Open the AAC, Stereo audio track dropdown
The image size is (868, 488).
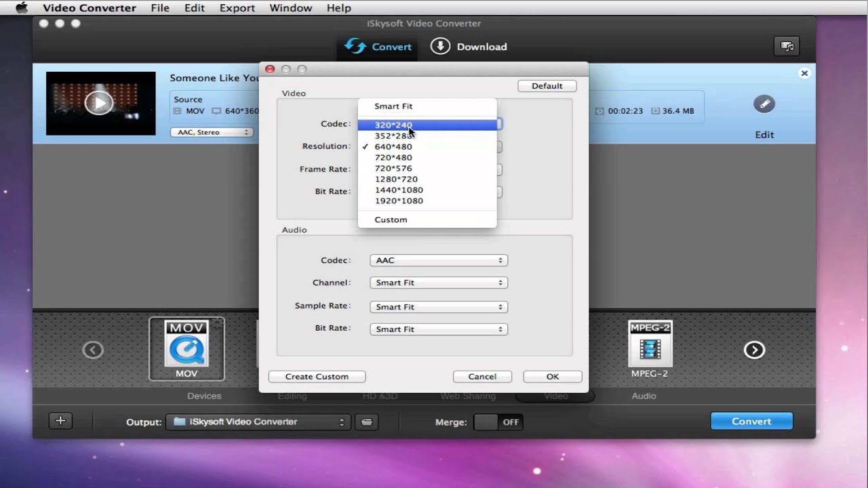[x=211, y=132]
